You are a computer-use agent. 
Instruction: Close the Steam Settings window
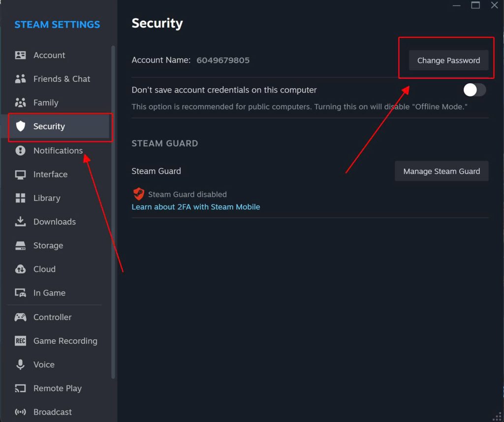(494, 5)
